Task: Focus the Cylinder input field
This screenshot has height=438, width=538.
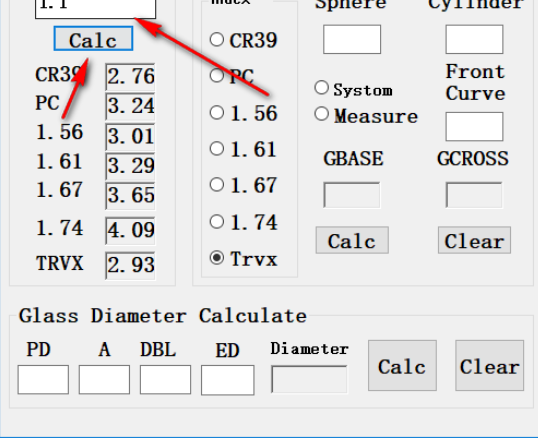Action: coord(474,39)
